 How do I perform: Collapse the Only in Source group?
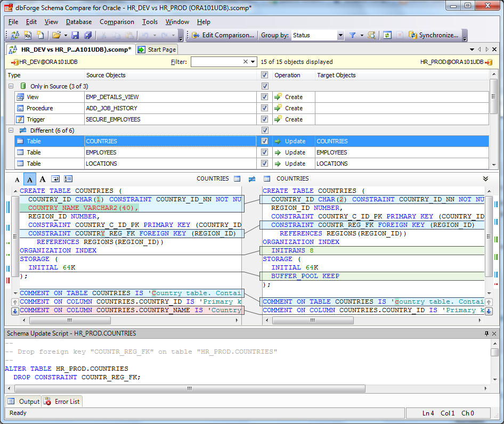11,86
